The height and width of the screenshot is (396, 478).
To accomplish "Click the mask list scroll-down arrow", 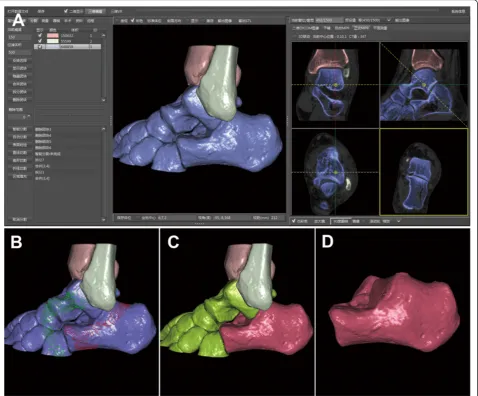I will 103,100.
